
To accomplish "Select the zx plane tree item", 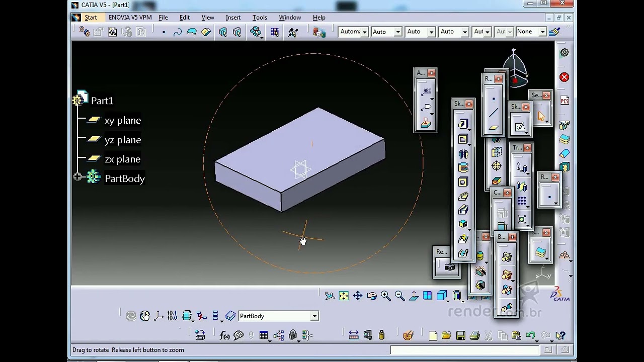I will (x=122, y=159).
